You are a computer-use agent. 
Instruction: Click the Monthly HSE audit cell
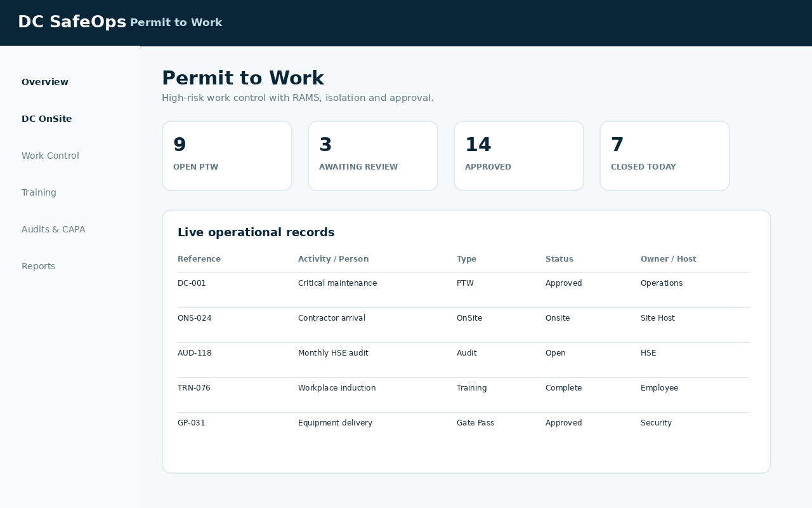pos(333,353)
